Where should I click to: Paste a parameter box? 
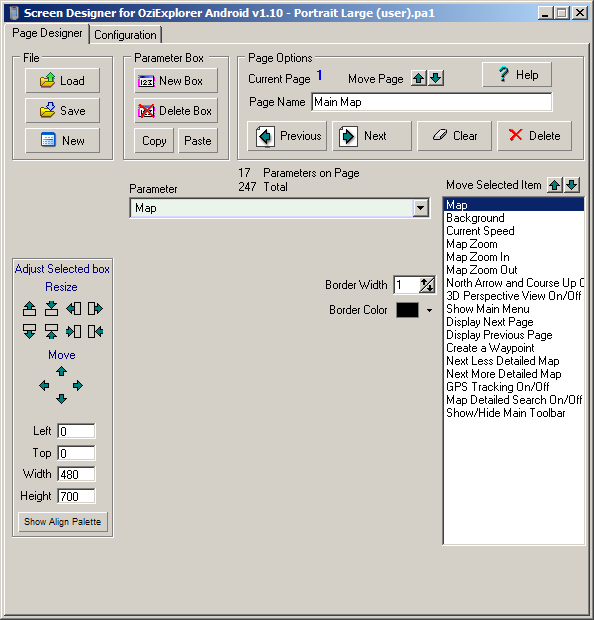(198, 140)
